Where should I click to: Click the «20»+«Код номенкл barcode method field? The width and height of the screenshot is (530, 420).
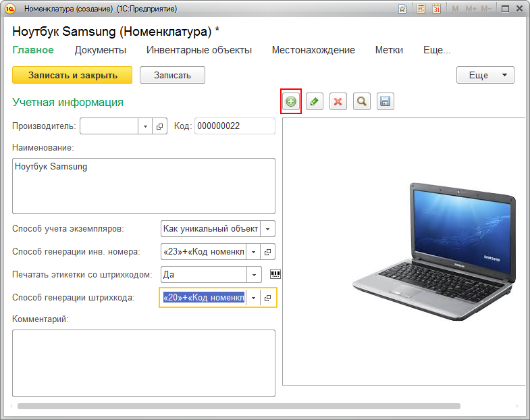click(203, 298)
